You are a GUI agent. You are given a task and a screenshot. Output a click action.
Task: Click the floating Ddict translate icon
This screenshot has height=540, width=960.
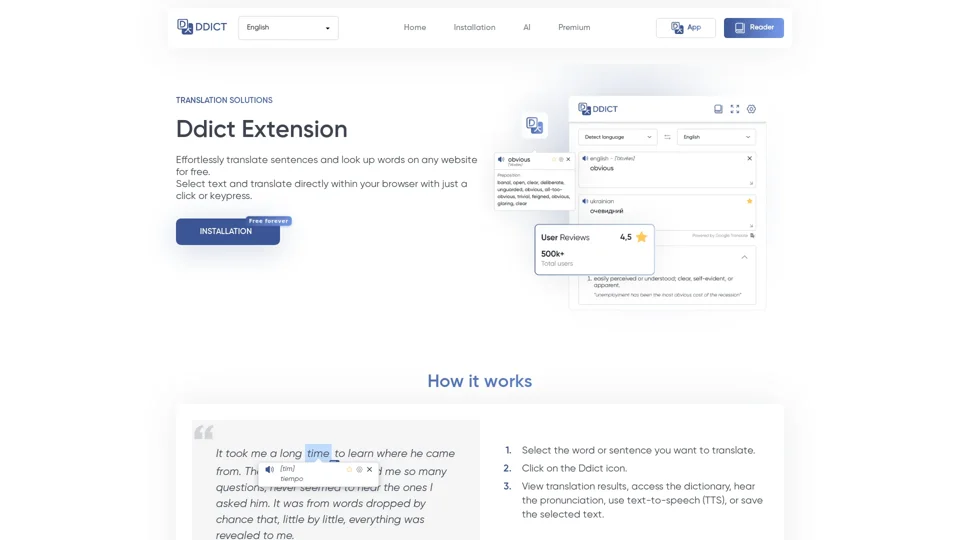(534, 126)
